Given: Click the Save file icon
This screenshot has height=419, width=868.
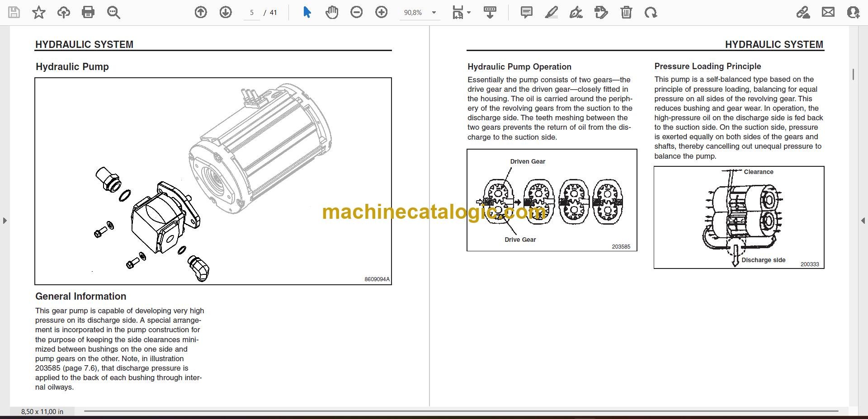Looking at the screenshot, I should coord(14,12).
